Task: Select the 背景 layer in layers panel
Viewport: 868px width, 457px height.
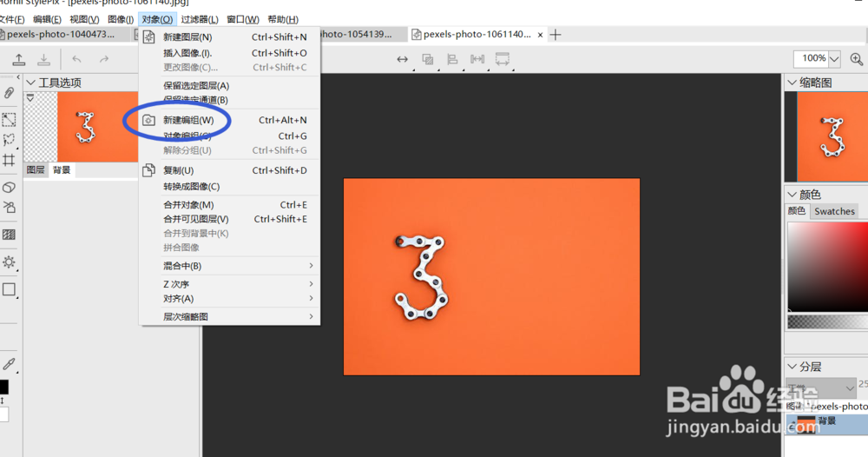Action: pos(826,424)
